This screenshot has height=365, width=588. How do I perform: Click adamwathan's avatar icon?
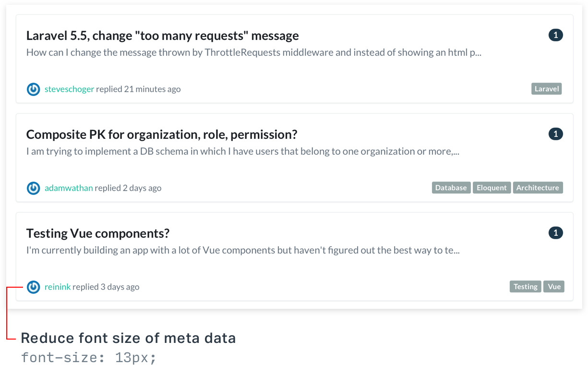[x=33, y=188]
